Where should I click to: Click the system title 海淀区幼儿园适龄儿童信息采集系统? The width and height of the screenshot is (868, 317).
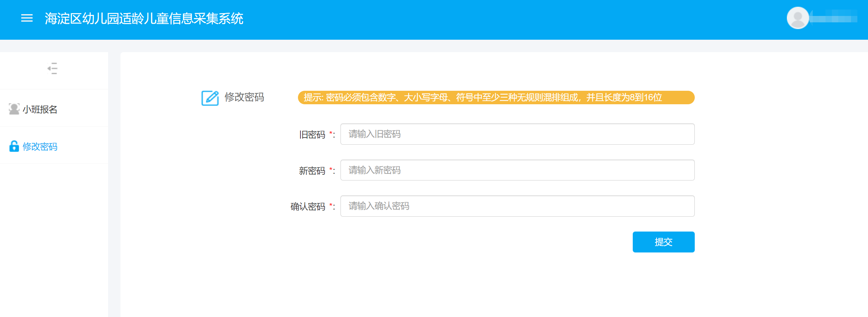[144, 18]
